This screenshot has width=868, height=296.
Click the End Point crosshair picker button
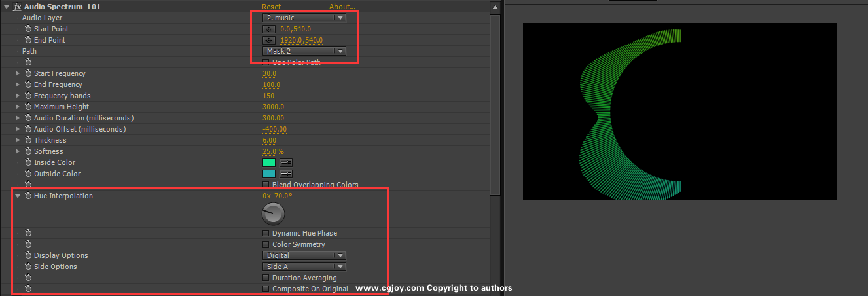pyautogui.click(x=268, y=40)
